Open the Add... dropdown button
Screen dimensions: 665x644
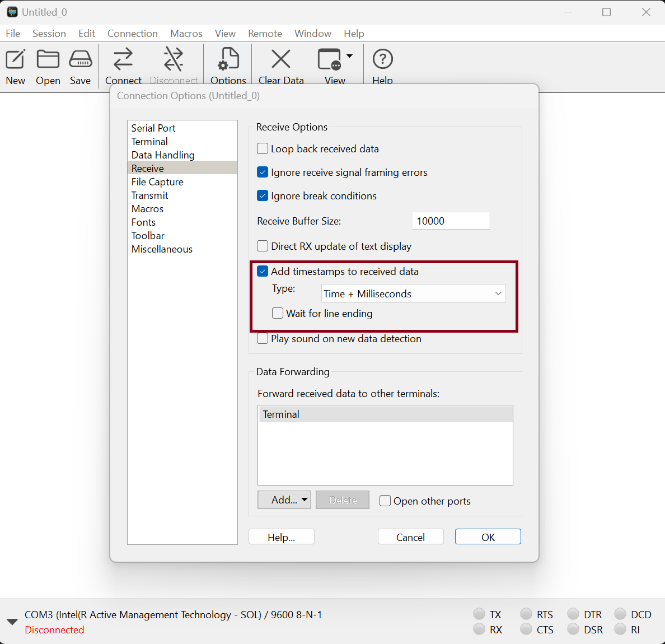(284, 500)
